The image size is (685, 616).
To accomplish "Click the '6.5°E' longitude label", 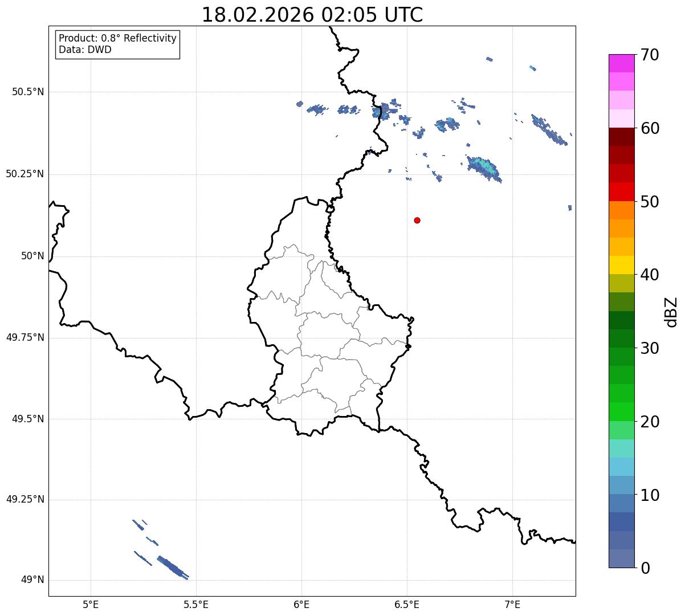I will pyautogui.click(x=407, y=604).
